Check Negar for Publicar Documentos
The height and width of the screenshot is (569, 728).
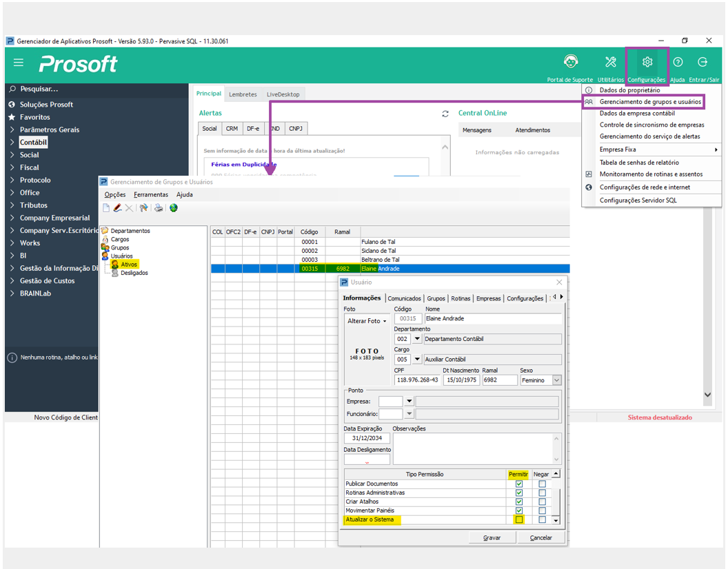[x=542, y=484]
